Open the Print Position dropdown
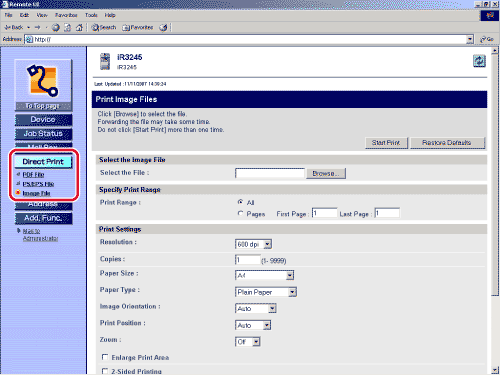 point(253,325)
